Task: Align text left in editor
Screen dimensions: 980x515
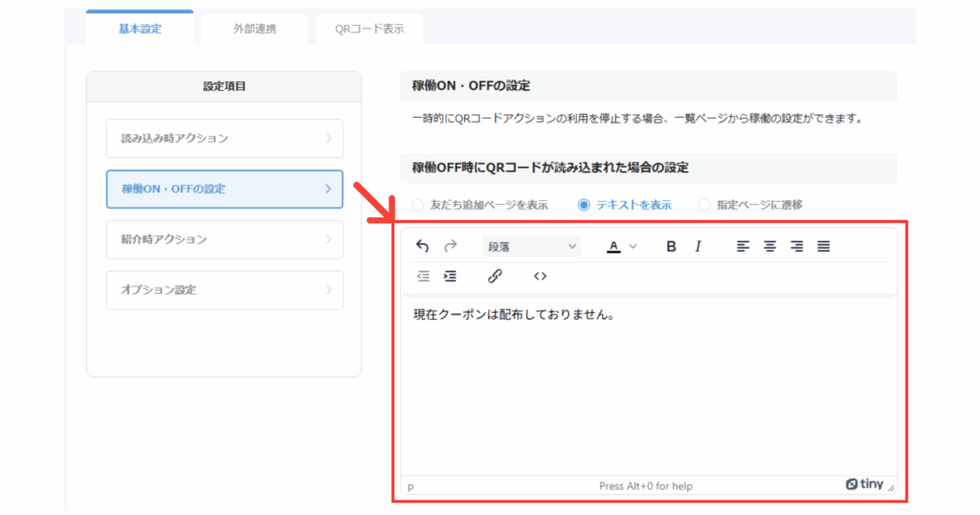Action: click(743, 247)
